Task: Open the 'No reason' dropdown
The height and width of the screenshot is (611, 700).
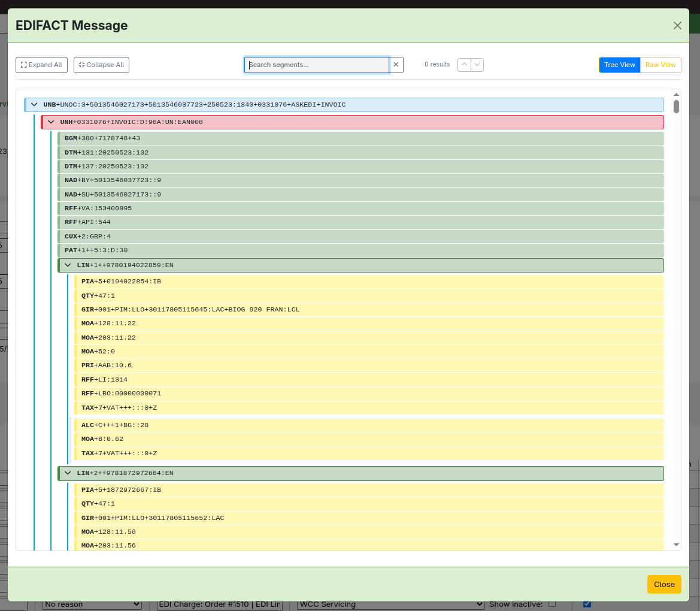Action: [92, 604]
